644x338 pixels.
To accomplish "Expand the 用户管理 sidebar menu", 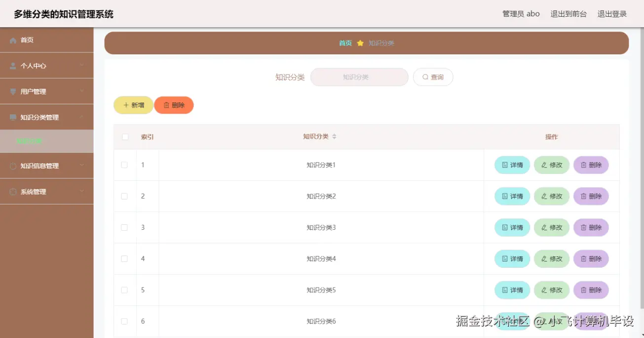I will pyautogui.click(x=47, y=91).
